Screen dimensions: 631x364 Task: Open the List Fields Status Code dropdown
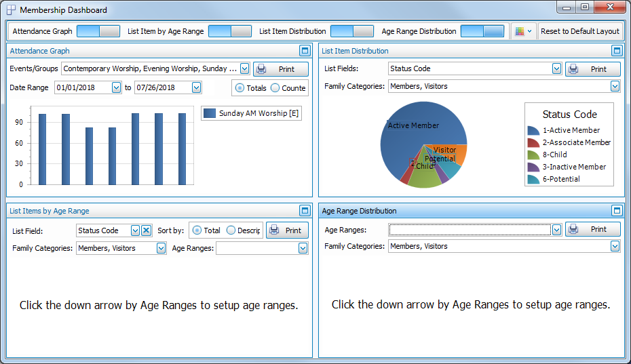(556, 68)
